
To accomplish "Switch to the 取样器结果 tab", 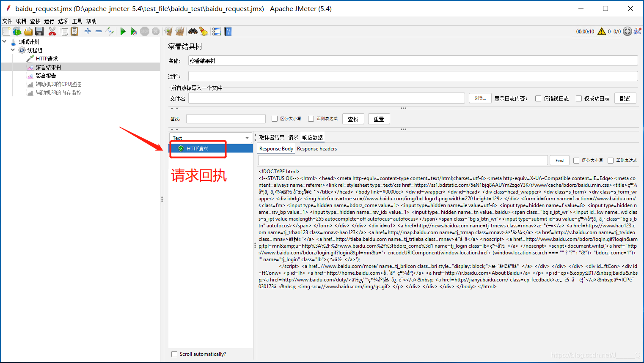I will (272, 138).
